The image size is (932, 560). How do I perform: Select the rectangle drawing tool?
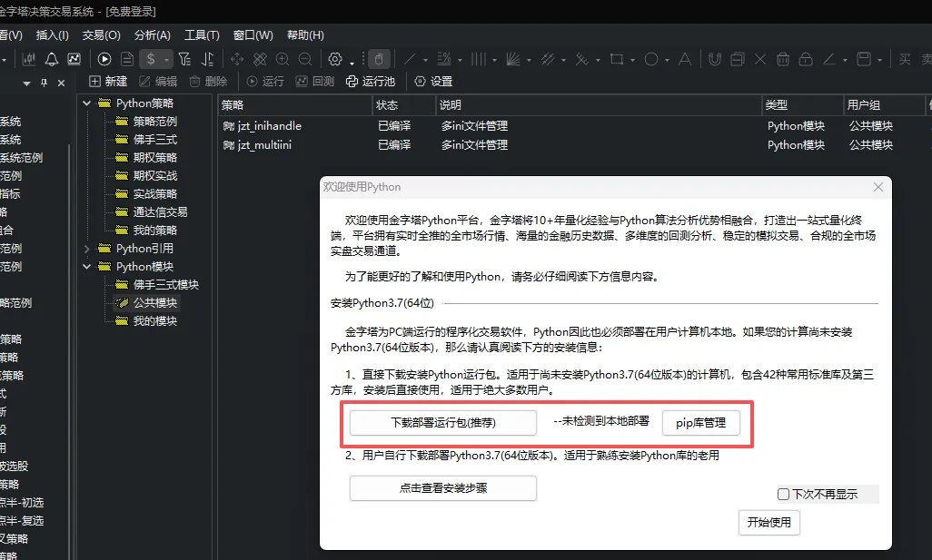[x=617, y=59]
